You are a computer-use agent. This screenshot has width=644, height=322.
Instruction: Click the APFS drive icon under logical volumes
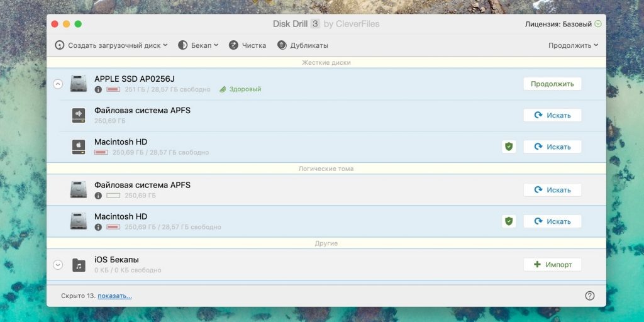(x=79, y=189)
